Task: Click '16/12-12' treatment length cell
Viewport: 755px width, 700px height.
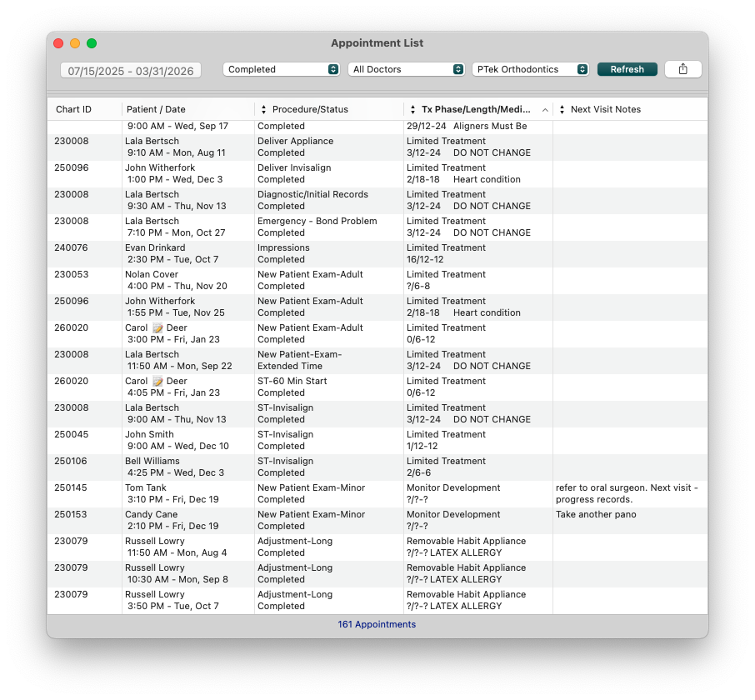Action: coord(425,259)
